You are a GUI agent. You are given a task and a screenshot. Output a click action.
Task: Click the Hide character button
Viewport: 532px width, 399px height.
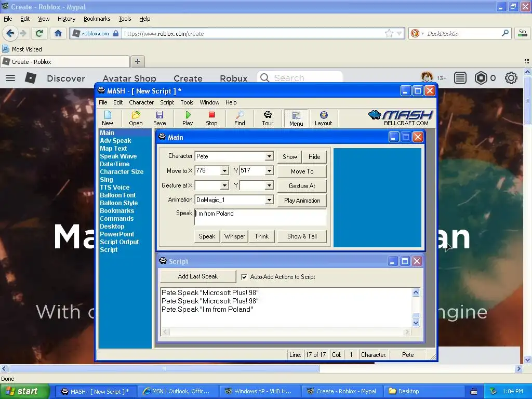[x=314, y=157]
